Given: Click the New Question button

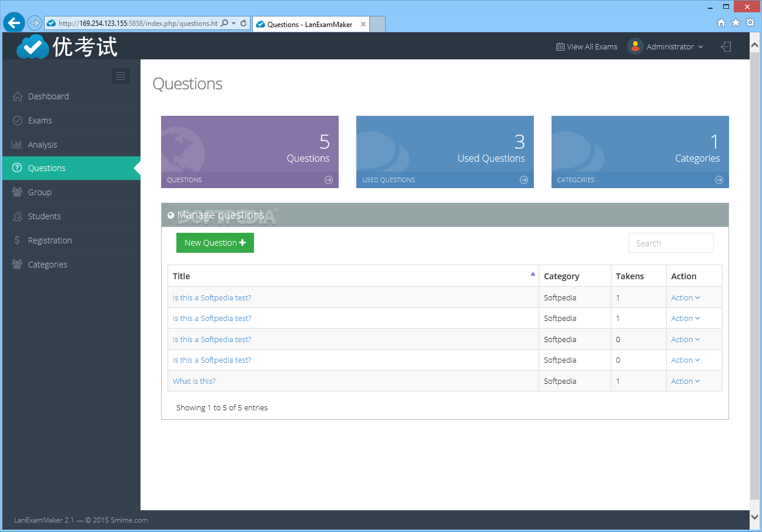Looking at the screenshot, I should pos(215,243).
